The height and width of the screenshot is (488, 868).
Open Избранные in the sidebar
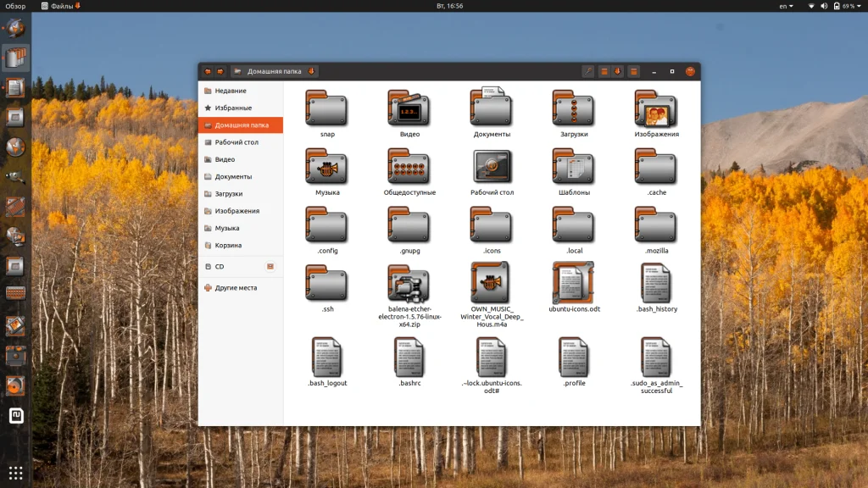pos(232,108)
